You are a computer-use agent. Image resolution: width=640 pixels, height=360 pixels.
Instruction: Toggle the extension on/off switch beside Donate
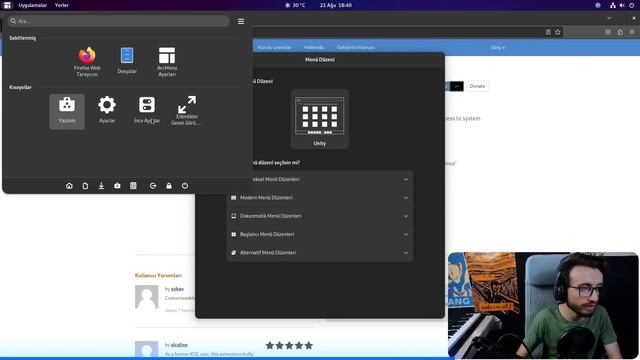(454, 86)
